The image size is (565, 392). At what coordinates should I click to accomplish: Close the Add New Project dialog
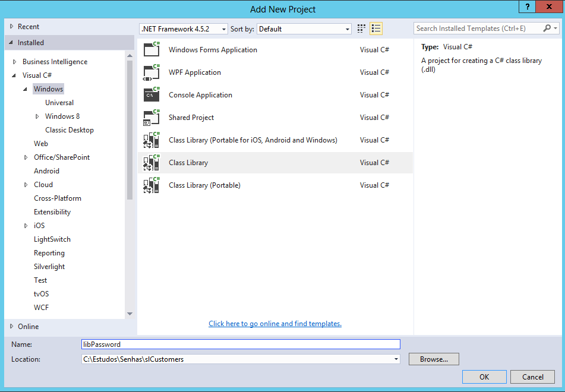tap(549, 7)
